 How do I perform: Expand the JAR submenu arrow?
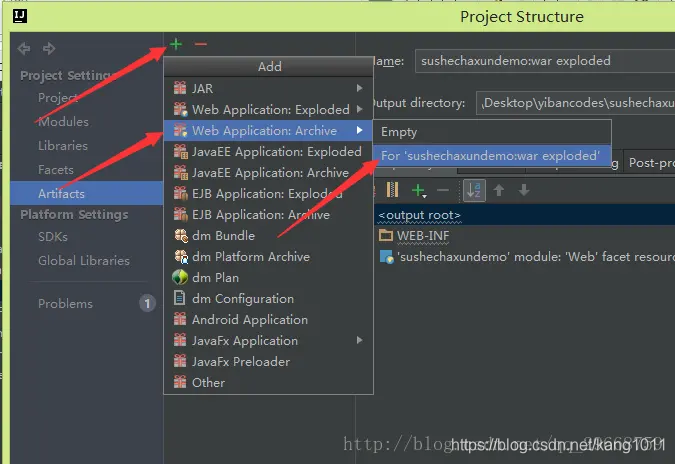[359, 88]
